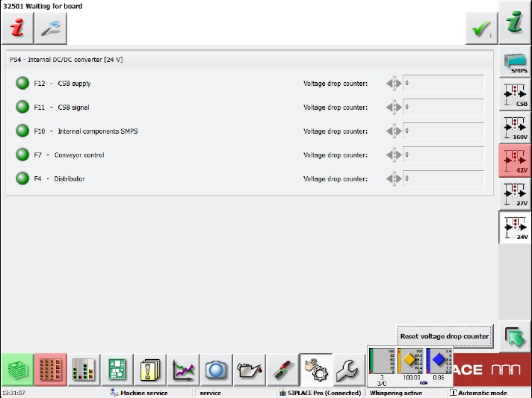
Task: Click F4 voltage drop counter field
Action: tap(443, 178)
